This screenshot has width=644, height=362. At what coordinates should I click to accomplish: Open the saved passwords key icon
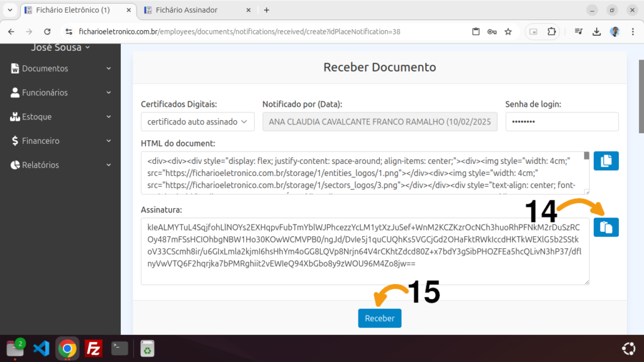[x=492, y=31]
